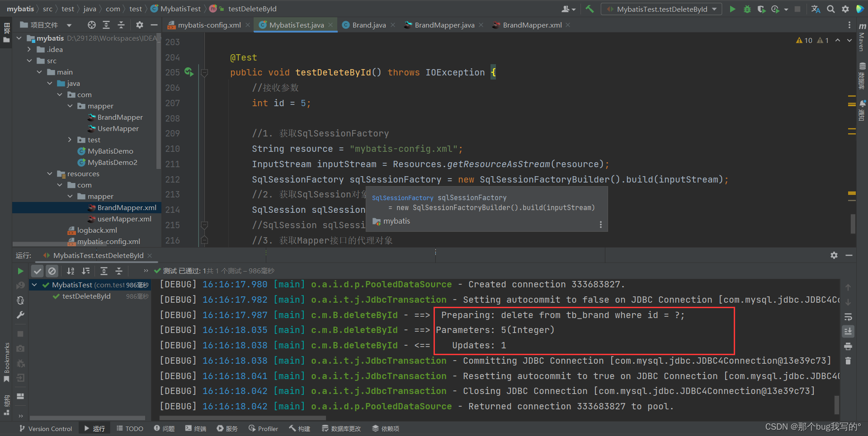This screenshot has height=436, width=868.
Task: Click the Build project hammer icon
Action: click(590, 9)
